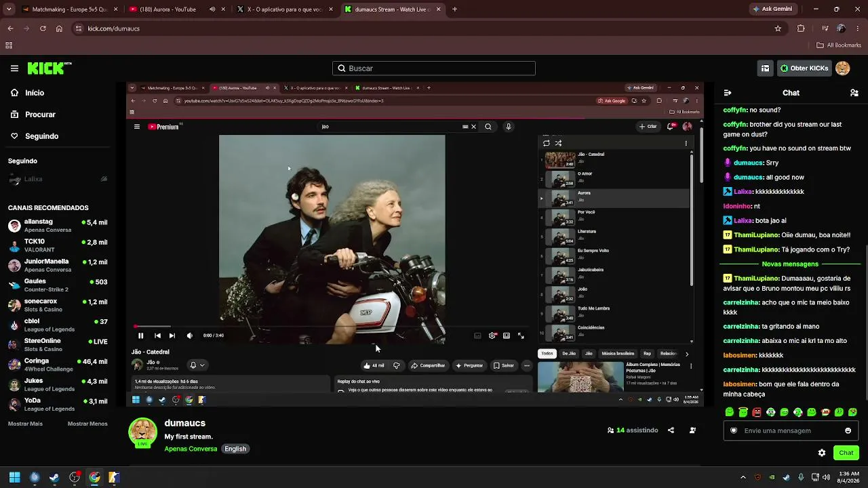
Task: Click the Envie uma mensagem chat input
Action: [790, 430]
